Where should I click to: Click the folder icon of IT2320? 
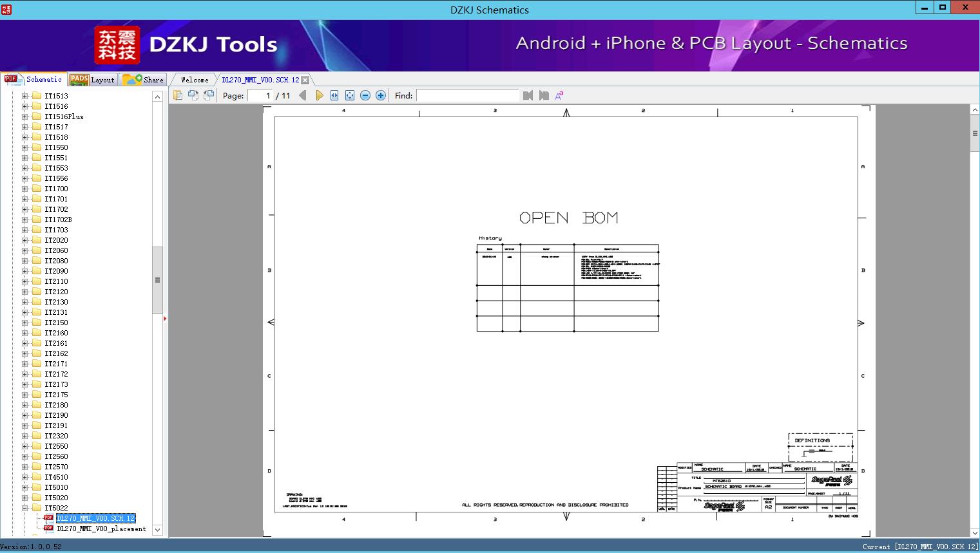(37, 436)
